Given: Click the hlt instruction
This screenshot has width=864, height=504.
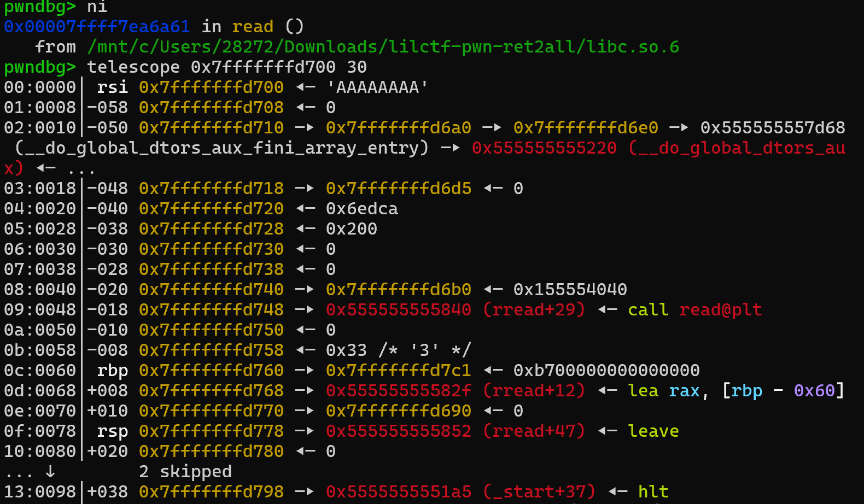Looking at the screenshot, I should pos(653,492).
